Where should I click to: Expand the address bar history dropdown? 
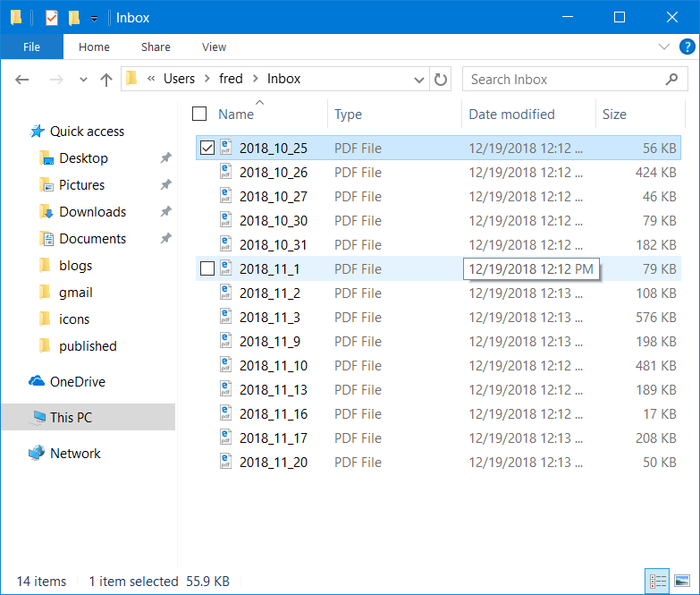point(418,80)
